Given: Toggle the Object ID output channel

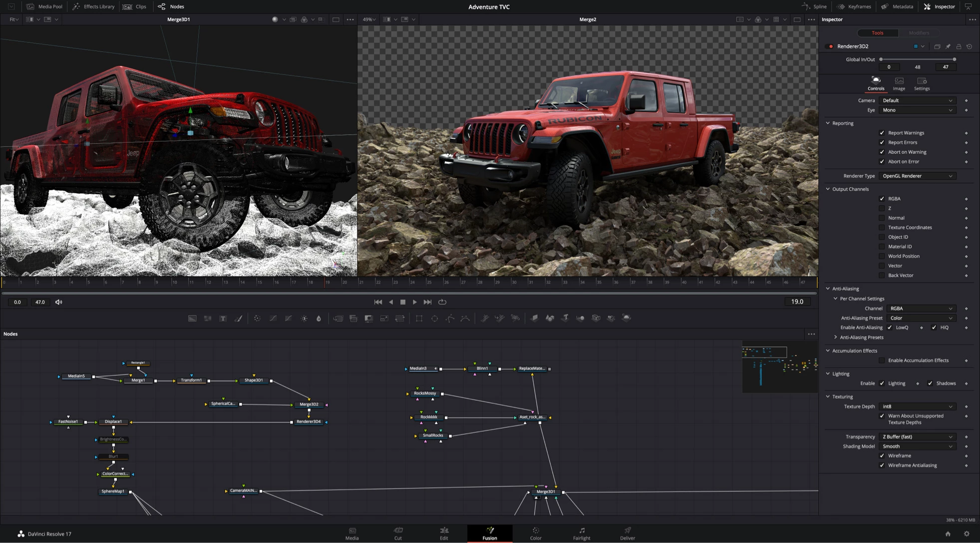Looking at the screenshot, I should point(882,237).
